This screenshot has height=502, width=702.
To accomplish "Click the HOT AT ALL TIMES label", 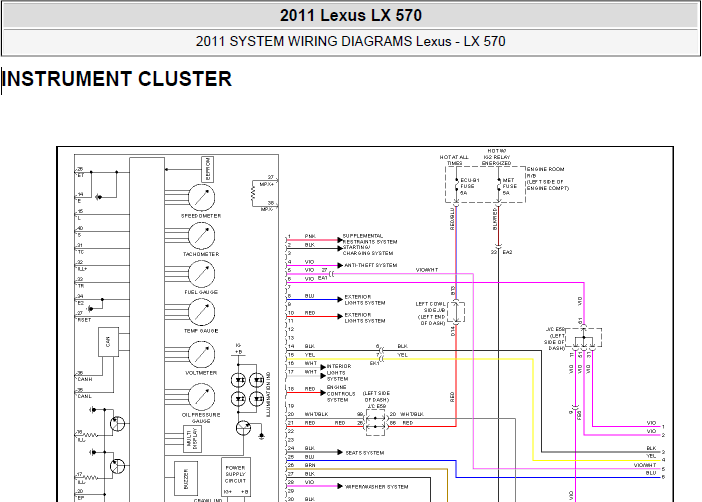I will [x=454, y=160].
